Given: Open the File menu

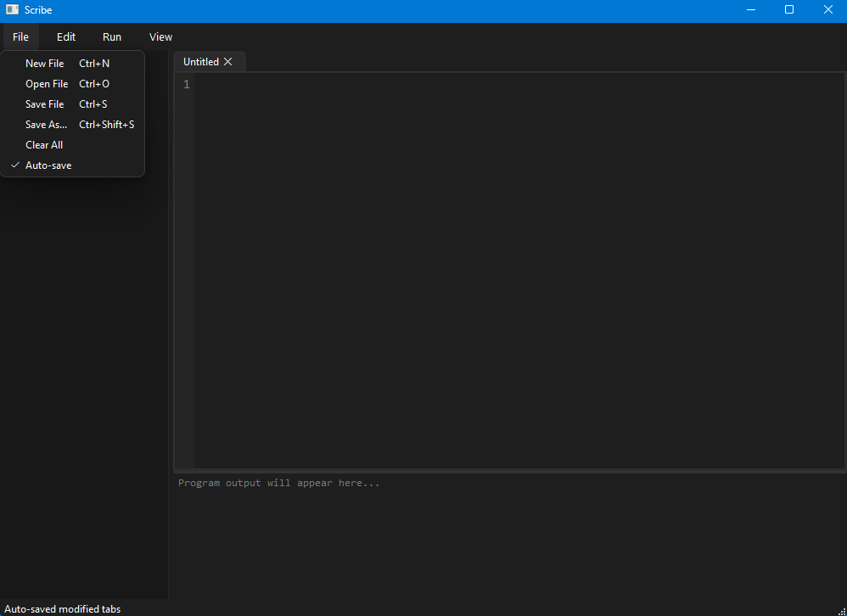Looking at the screenshot, I should tap(20, 36).
